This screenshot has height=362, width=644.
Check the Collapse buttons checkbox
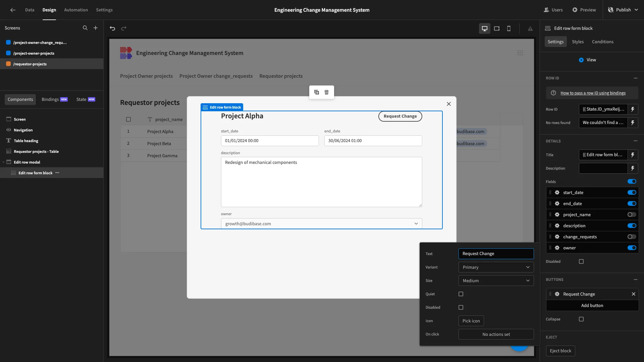[x=581, y=319]
